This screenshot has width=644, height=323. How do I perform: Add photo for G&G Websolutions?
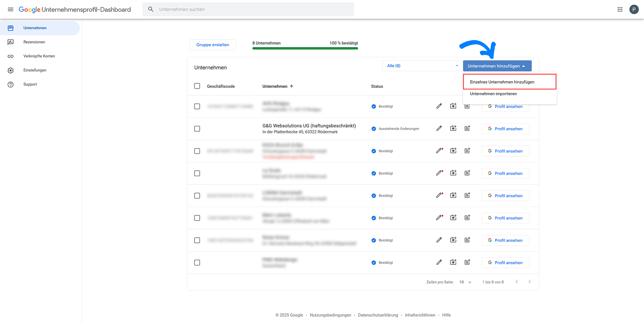click(x=453, y=128)
